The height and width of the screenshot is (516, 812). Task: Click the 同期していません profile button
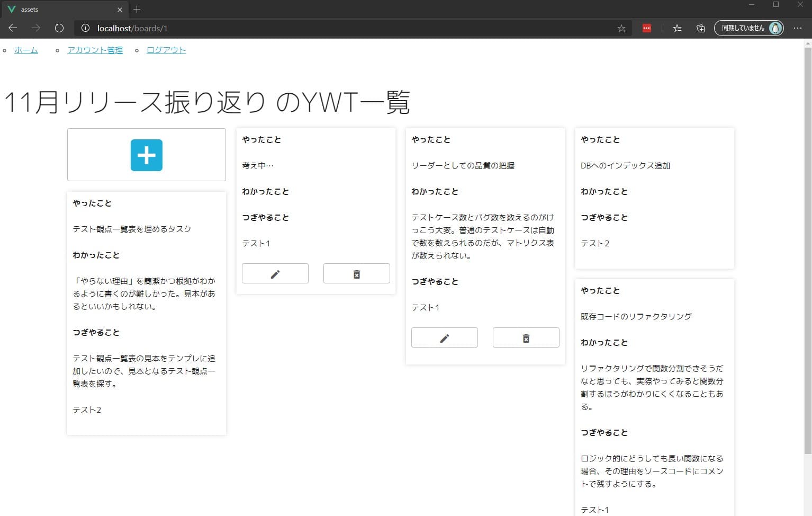[748, 28]
